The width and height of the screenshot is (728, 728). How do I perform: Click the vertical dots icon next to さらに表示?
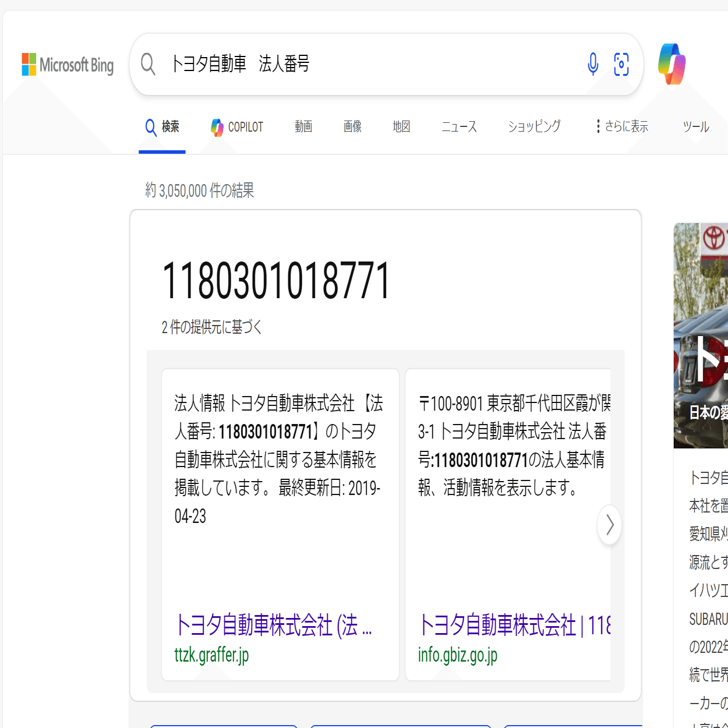click(x=598, y=126)
